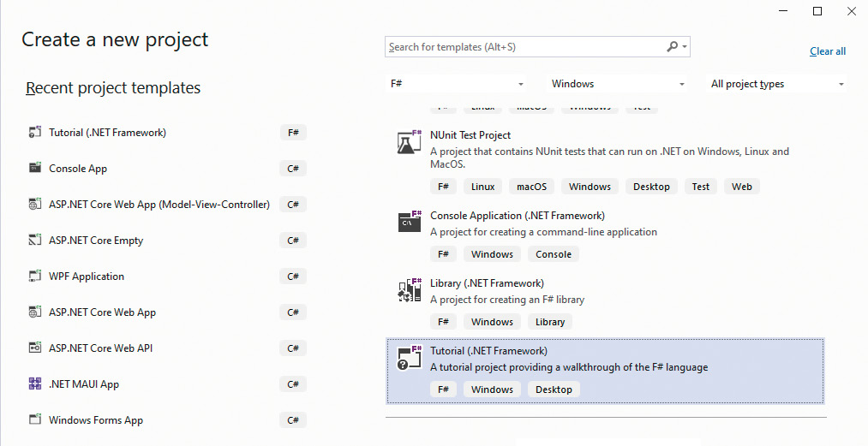Screen dimensions: 868x446
Task: Open the All project types dropdown
Action: [x=776, y=84]
